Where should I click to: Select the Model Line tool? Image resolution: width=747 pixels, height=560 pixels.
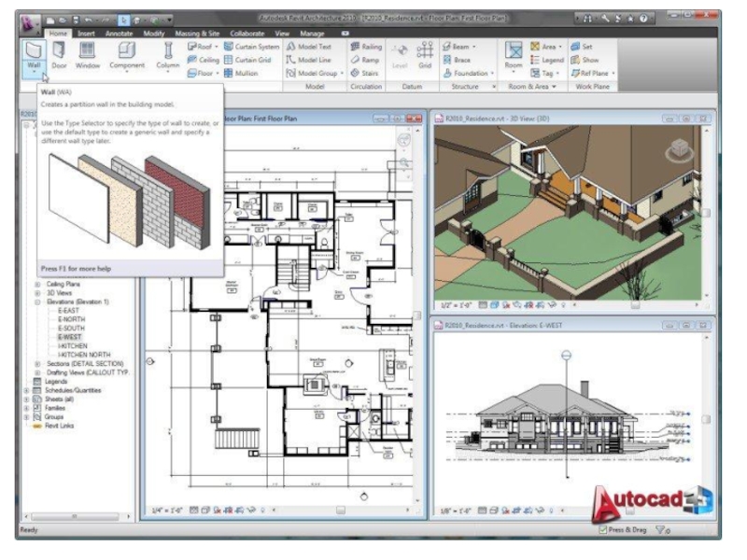[309, 60]
